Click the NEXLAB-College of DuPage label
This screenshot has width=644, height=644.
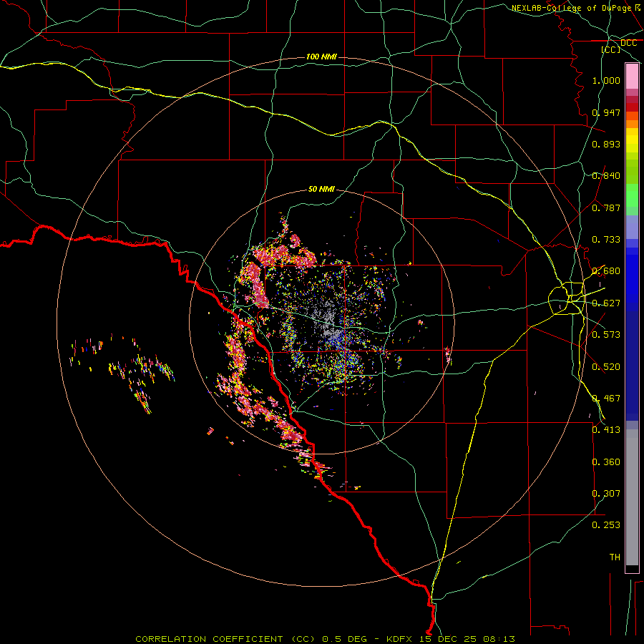571,8
